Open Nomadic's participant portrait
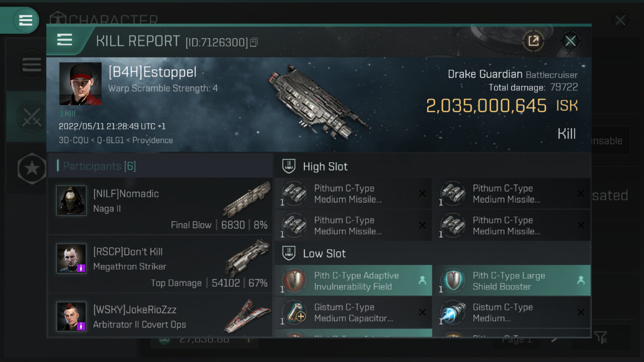This screenshot has height=362, width=644. tap(71, 200)
